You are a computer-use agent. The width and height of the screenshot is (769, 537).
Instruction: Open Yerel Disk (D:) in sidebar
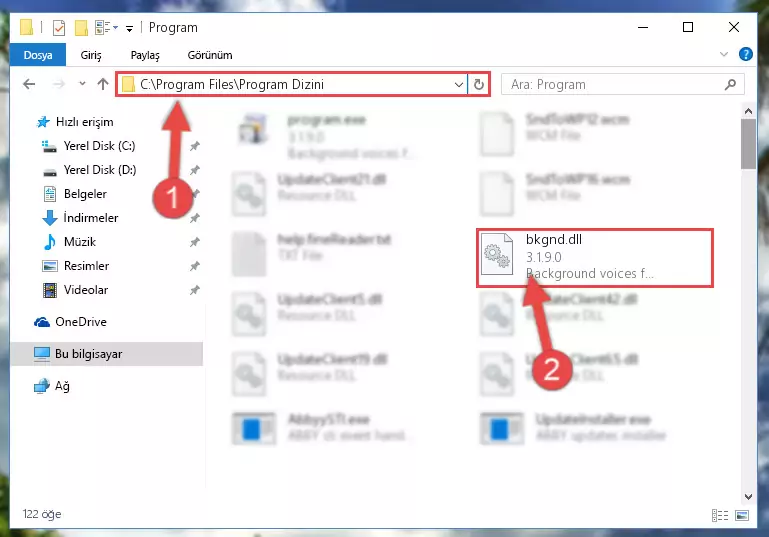(x=89, y=170)
